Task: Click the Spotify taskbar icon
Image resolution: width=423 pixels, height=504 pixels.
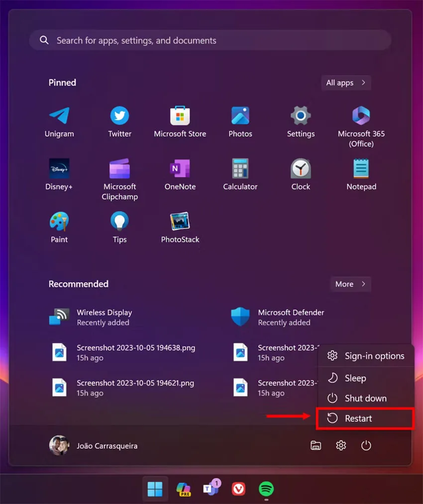Action: 266,489
